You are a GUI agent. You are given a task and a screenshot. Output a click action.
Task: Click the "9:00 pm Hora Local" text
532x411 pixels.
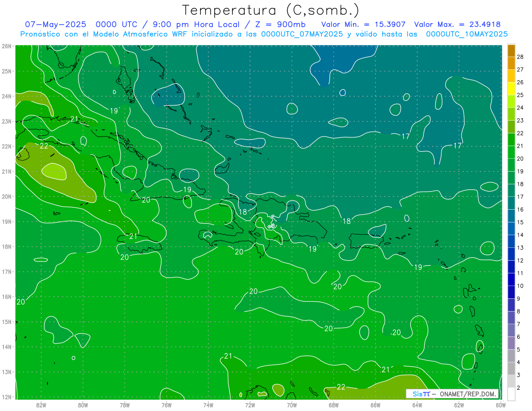click(x=196, y=24)
